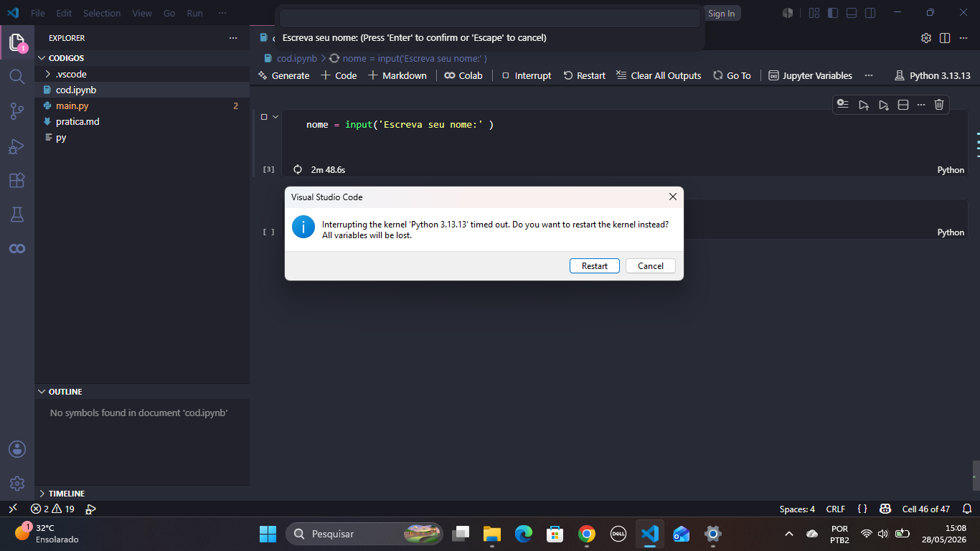Click the debug launch icon in the status bar

pos(90,509)
